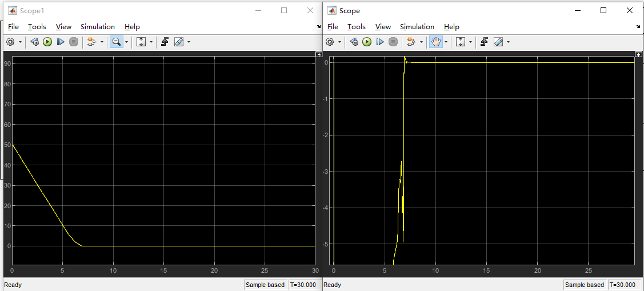Click "T=30.000" in Scope1 status bar
Image resolution: width=644 pixels, height=291 pixels.
(x=303, y=285)
